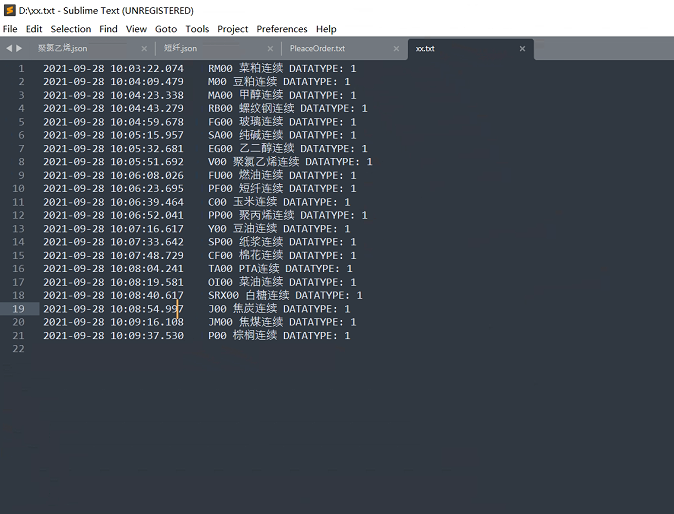Open the Tools menu
Viewport: 674px width, 514px height.
point(197,29)
